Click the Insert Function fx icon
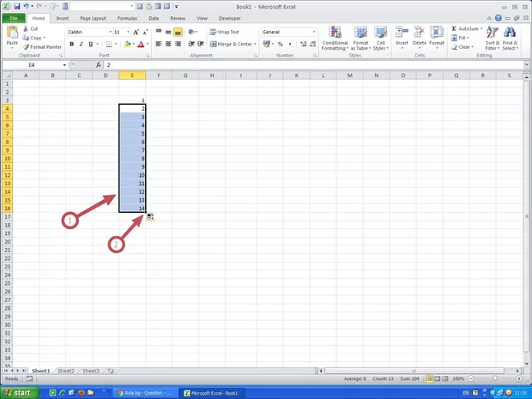 tap(99, 65)
